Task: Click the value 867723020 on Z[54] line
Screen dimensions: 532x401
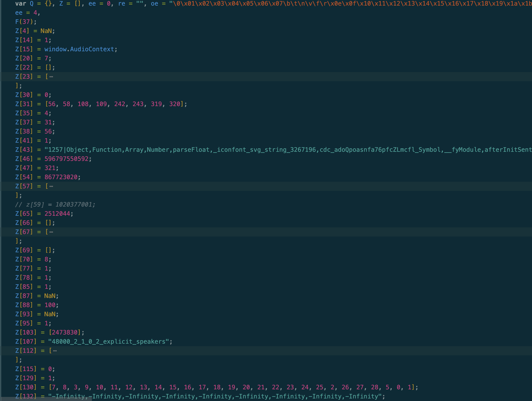Action: pyautogui.click(x=61, y=177)
